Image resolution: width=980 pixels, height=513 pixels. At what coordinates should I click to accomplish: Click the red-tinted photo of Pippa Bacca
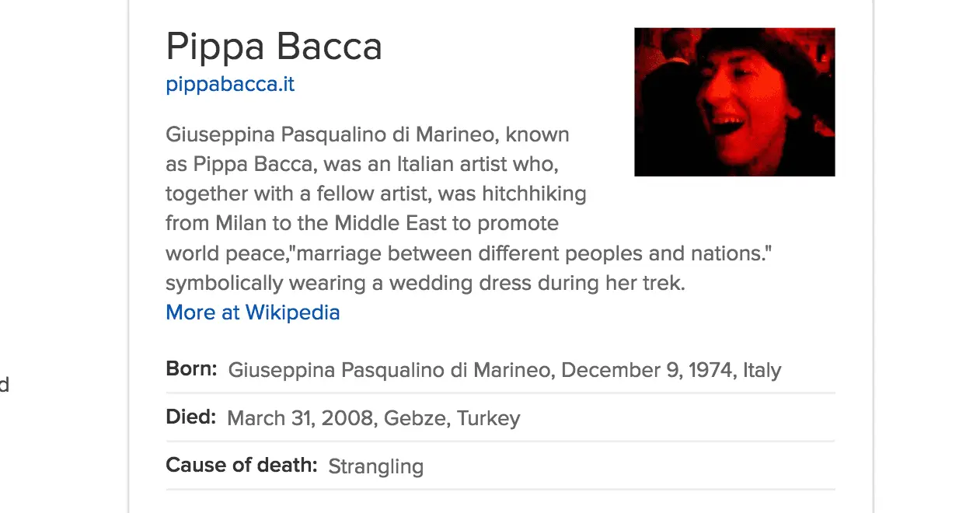(x=734, y=102)
